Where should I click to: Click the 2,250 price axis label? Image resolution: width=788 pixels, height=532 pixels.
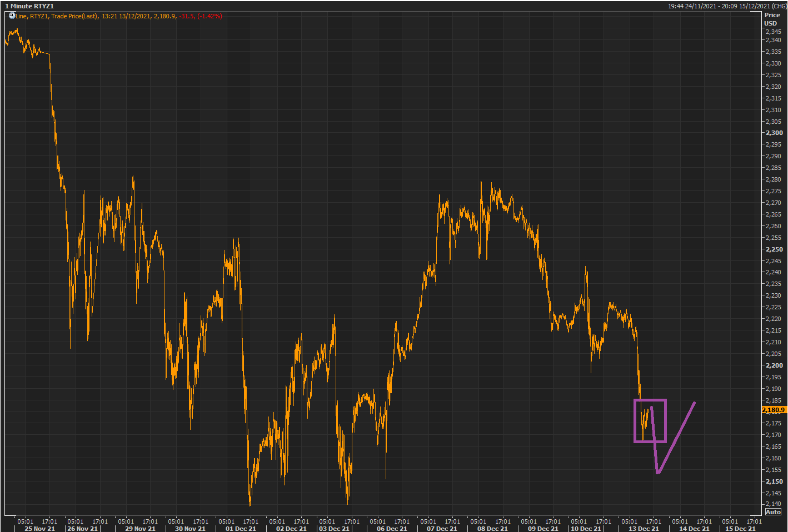point(774,249)
